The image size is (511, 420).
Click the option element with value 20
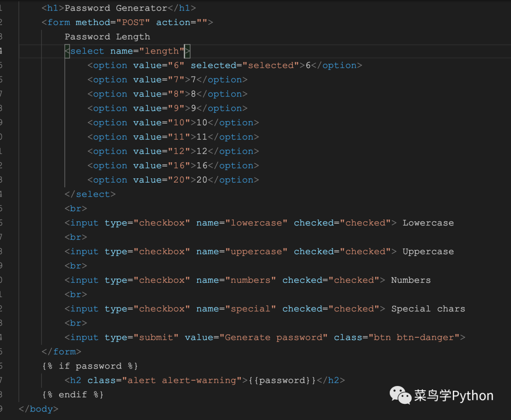(173, 180)
